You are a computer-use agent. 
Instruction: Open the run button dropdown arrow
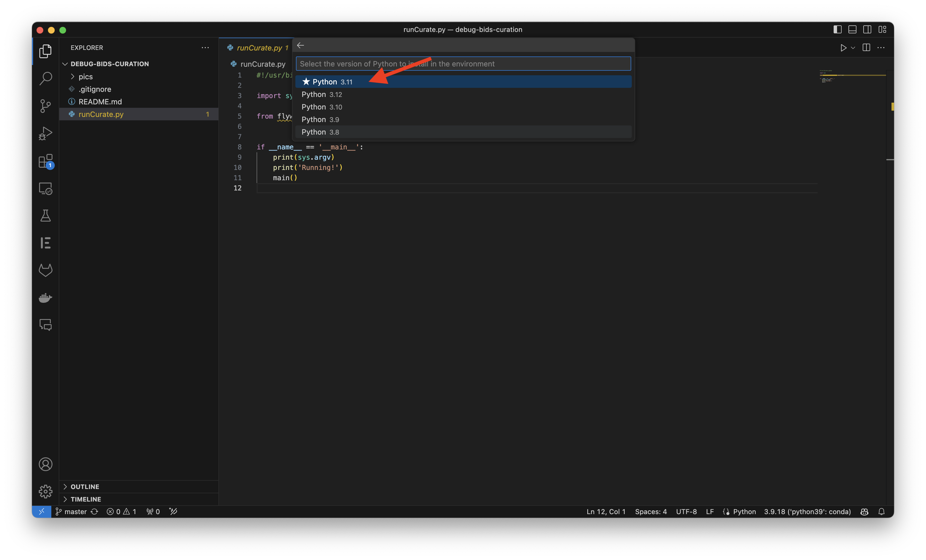click(853, 48)
